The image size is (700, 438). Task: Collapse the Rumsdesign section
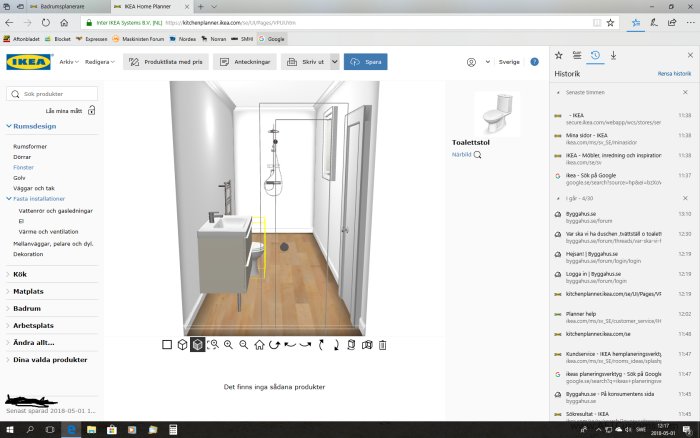(x=31, y=126)
